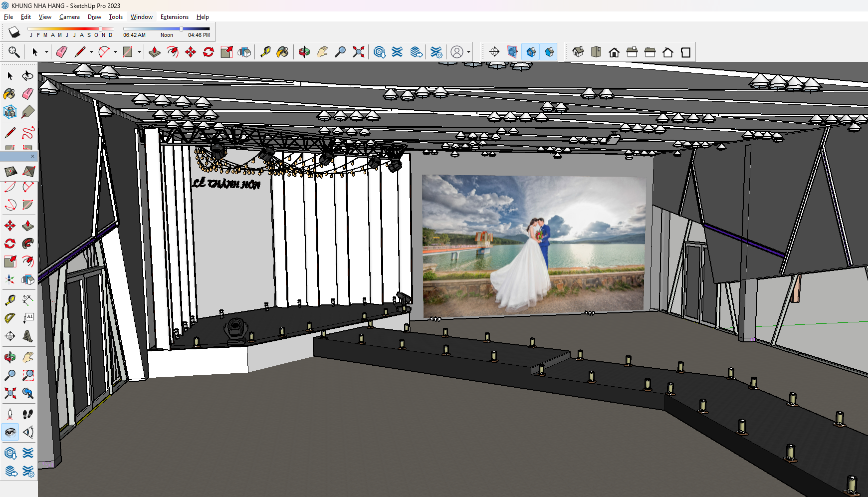
Task: Open 3D Warehouse from top toolbar
Action: click(x=380, y=52)
